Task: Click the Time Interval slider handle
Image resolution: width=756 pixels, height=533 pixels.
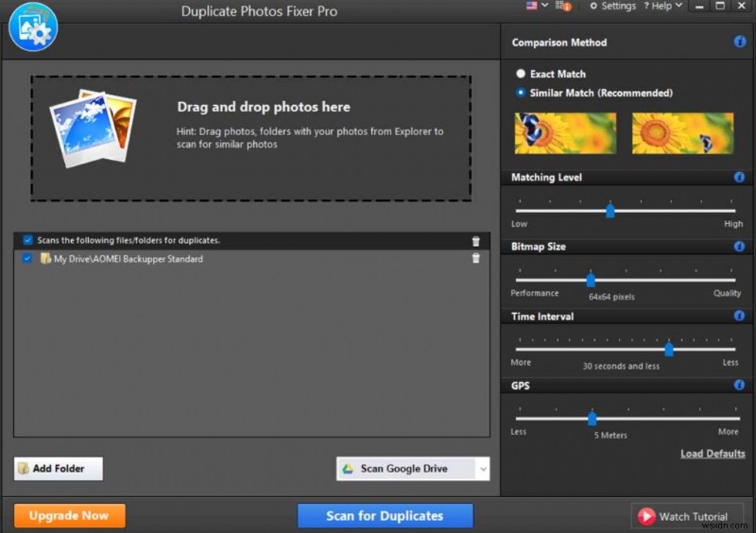Action: click(x=669, y=350)
